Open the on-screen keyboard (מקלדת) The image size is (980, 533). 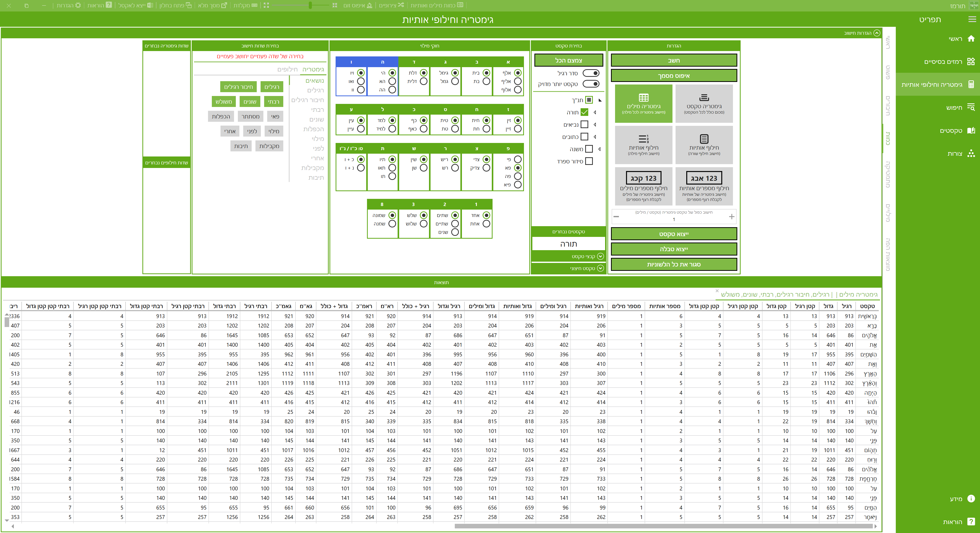pos(254,5)
